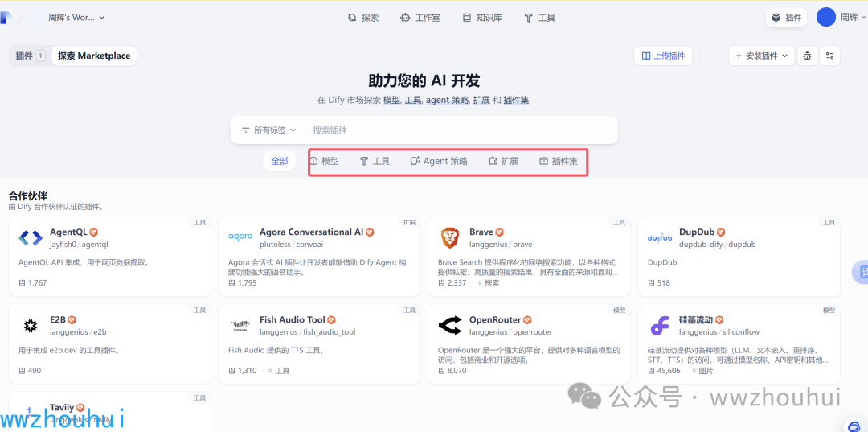Image resolution: width=868 pixels, height=432 pixels.
Task: Open plugin preferences settings icon
Action: pos(829,56)
